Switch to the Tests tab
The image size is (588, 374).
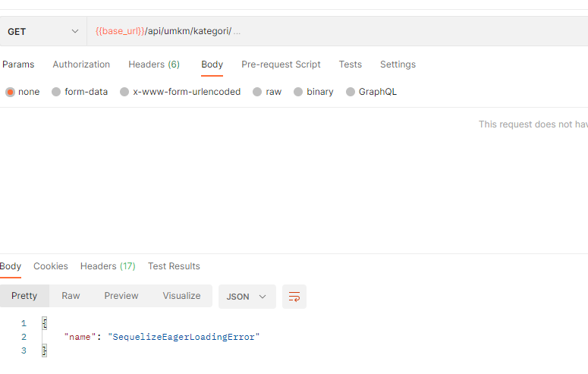351,64
